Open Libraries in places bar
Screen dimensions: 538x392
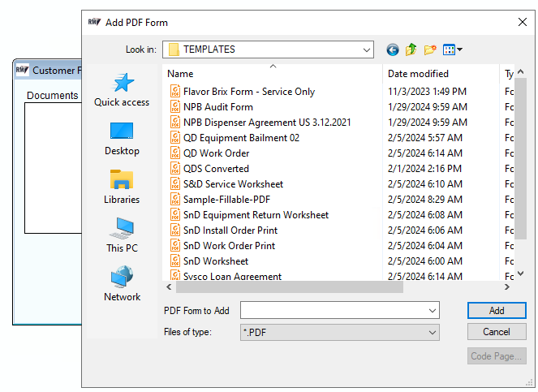(122, 187)
